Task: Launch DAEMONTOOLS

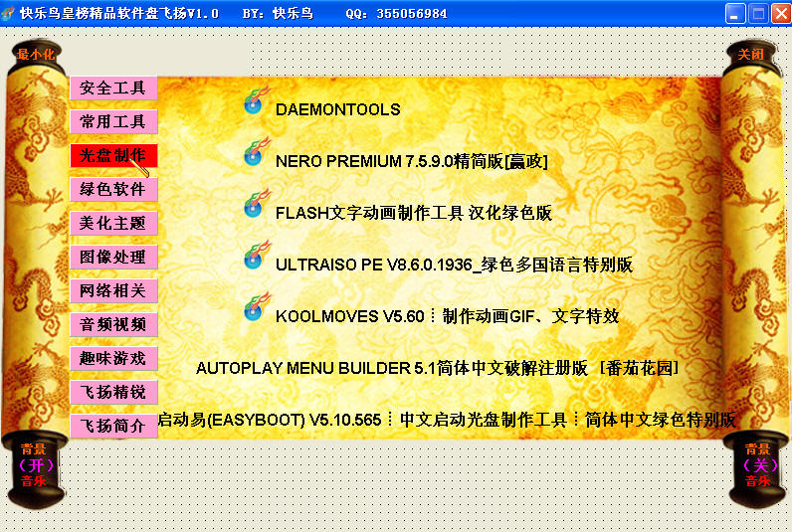Action: (338, 109)
